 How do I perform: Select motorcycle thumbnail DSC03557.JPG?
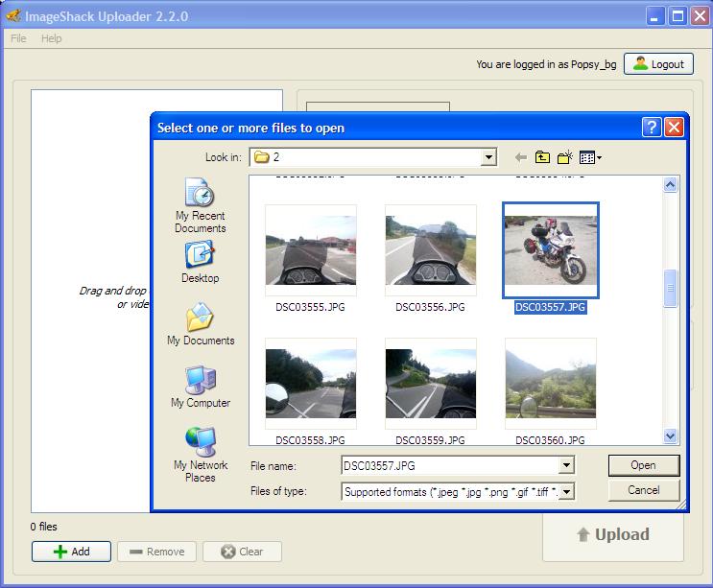point(551,250)
